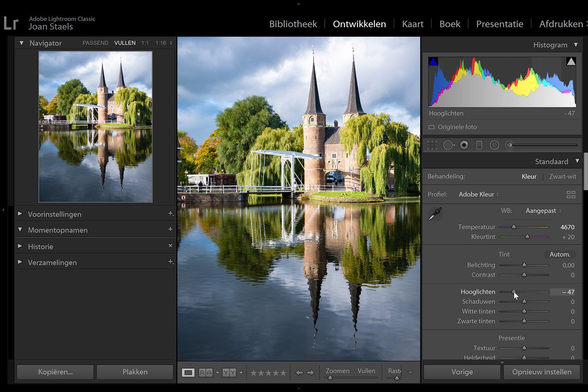The image size is (588, 392).
Task: Open the Ontwikkelen module
Action: (359, 24)
